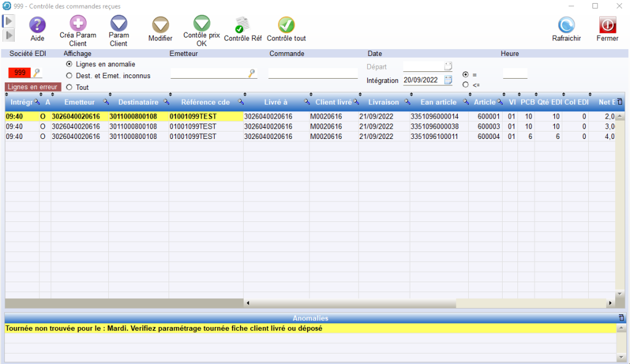The height and width of the screenshot is (364, 630).
Task: Run Contôle prix OK check
Action: click(202, 23)
